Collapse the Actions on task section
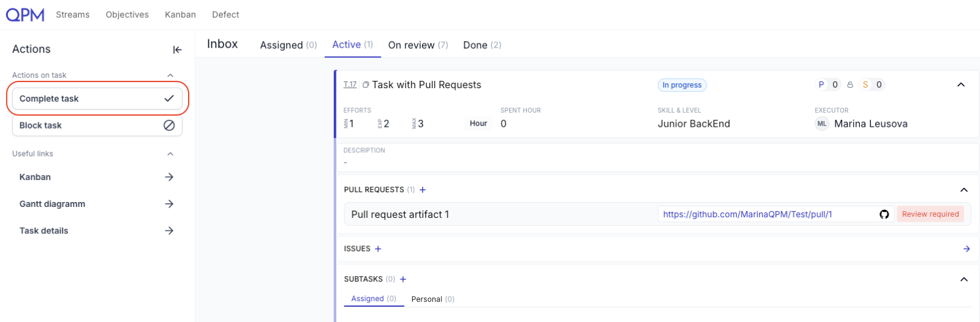 click(170, 75)
